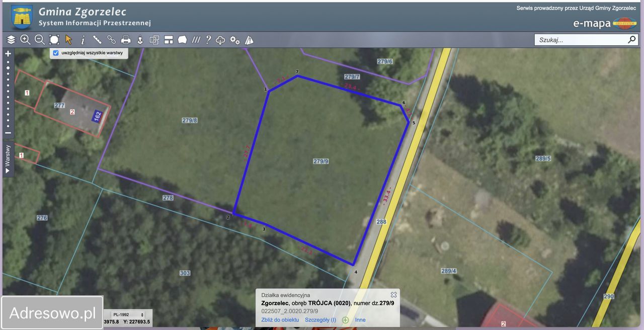Click the 'Gmina Zgorzelec' title text
This screenshot has width=644, height=330.
83,12
